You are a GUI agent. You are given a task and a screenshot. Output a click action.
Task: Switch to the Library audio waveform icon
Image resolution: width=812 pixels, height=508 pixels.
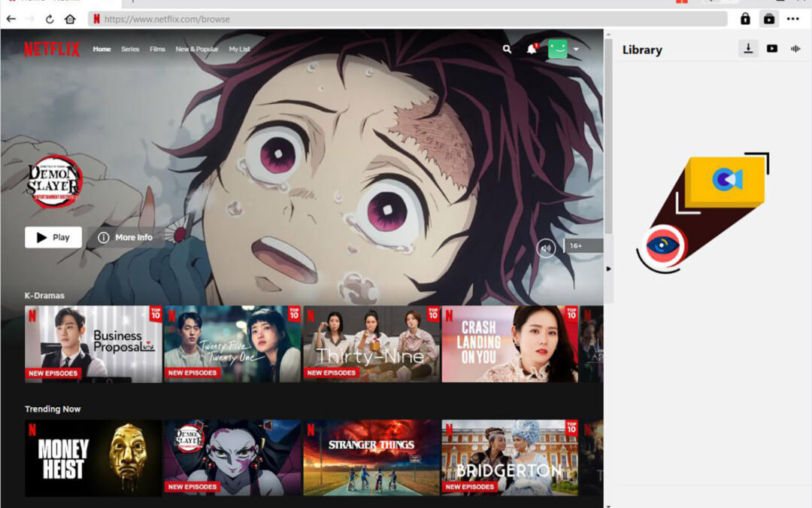click(795, 49)
